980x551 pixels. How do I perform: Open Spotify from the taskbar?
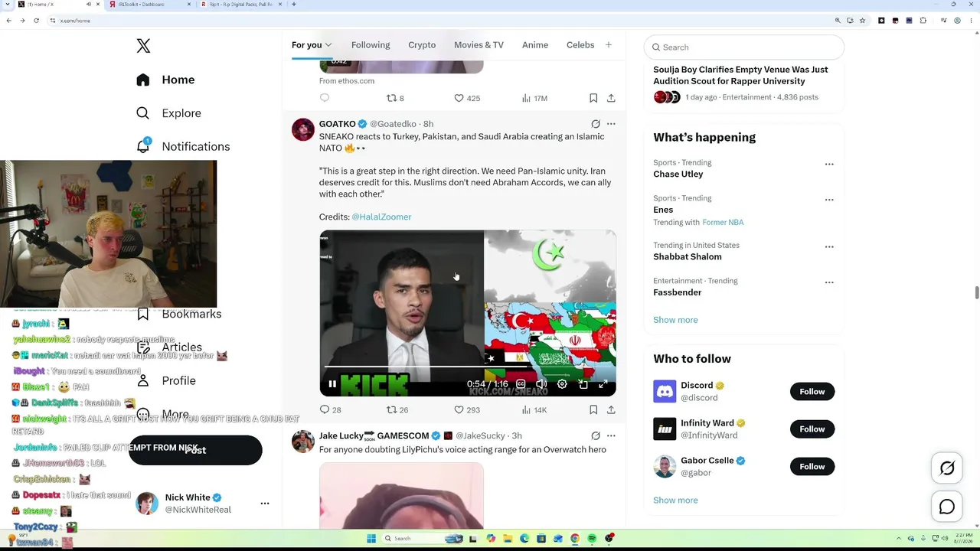(592, 539)
